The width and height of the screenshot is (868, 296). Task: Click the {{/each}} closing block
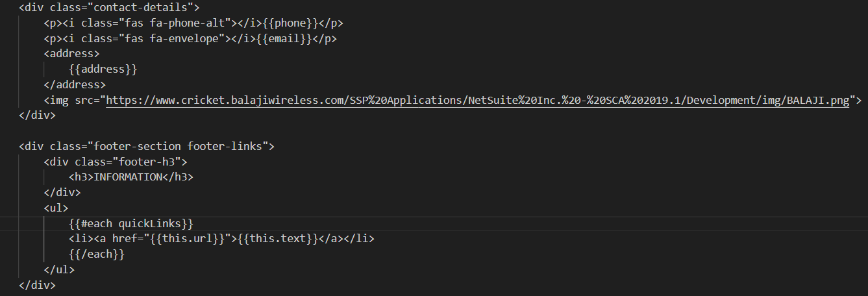96,254
